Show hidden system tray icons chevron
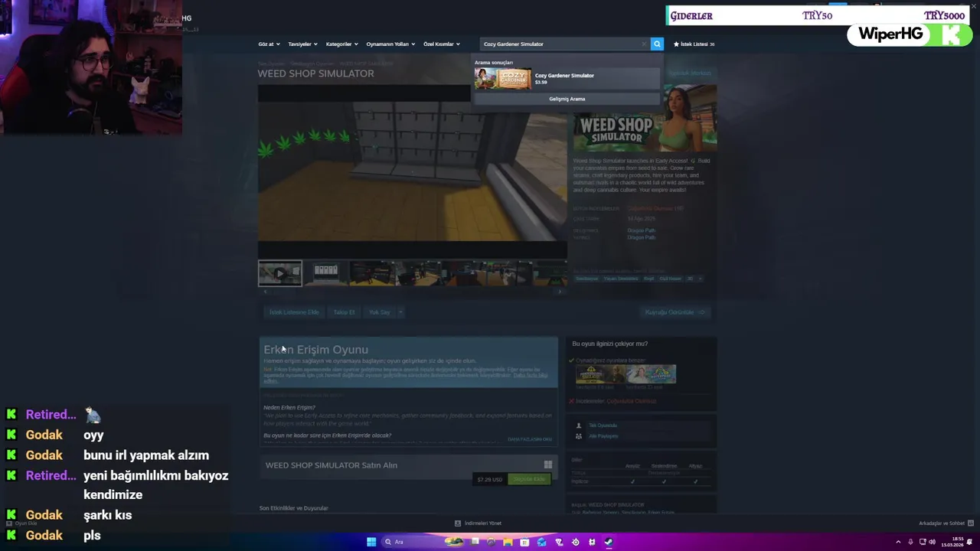980x551 pixels. 899,542
